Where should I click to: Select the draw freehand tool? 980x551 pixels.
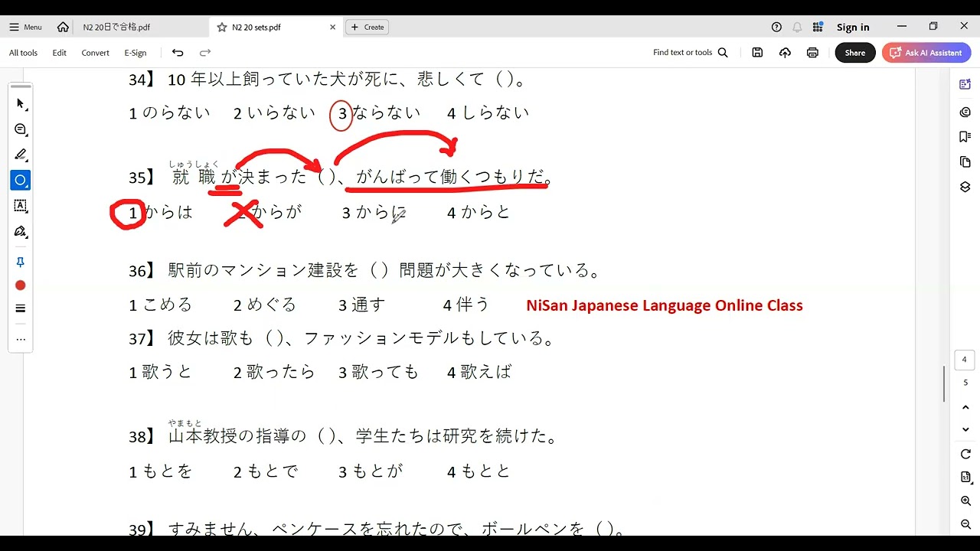21,181
